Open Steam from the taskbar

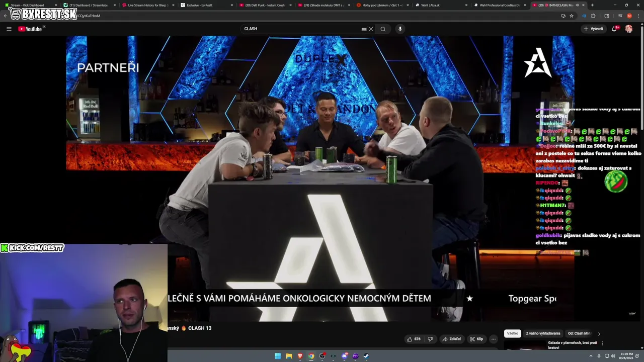[366, 356]
